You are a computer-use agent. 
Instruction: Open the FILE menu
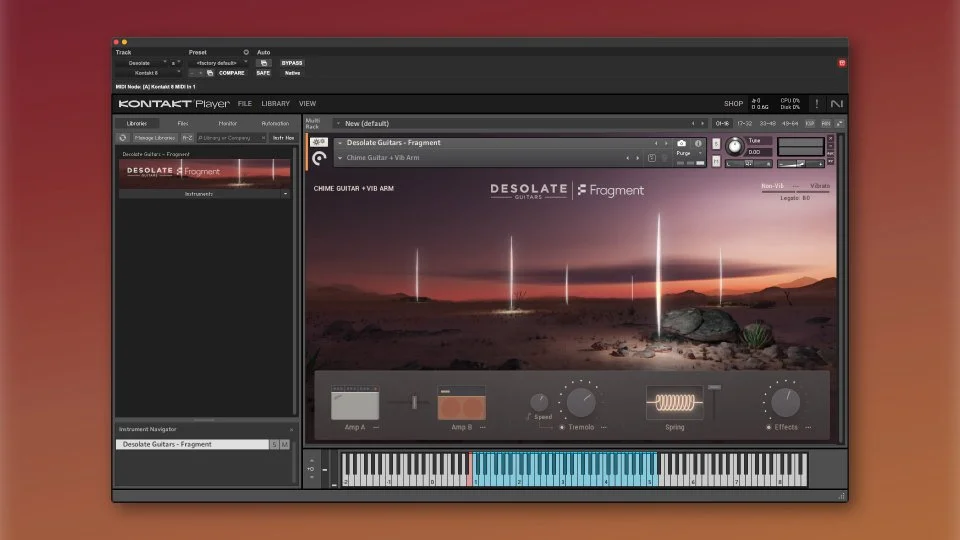coord(245,104)
